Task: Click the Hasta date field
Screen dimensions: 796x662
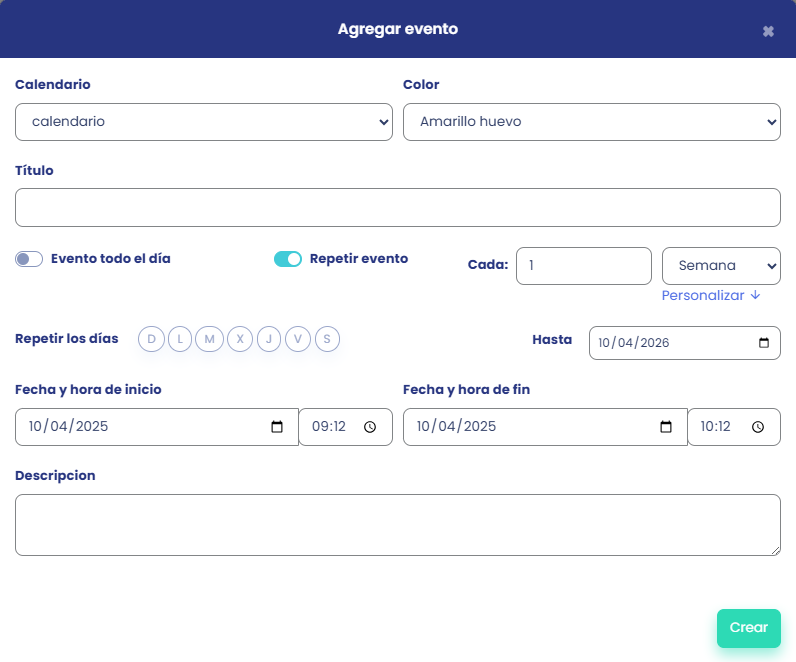Action: (x=684, y=343)
